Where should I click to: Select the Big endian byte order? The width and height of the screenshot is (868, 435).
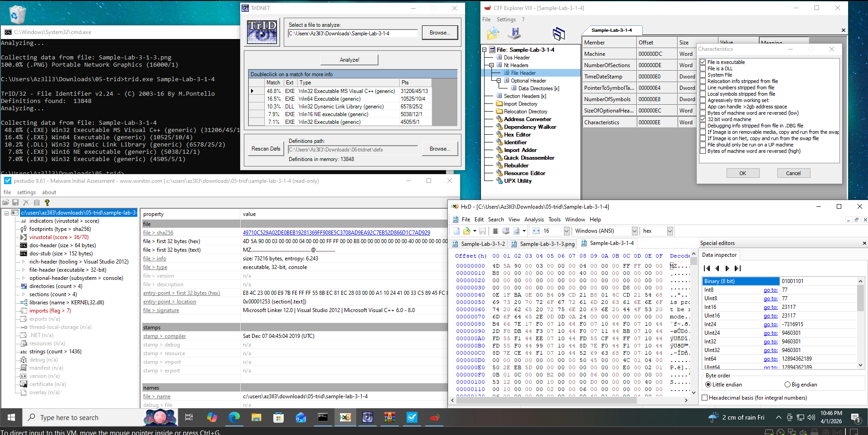click(787, 385)
